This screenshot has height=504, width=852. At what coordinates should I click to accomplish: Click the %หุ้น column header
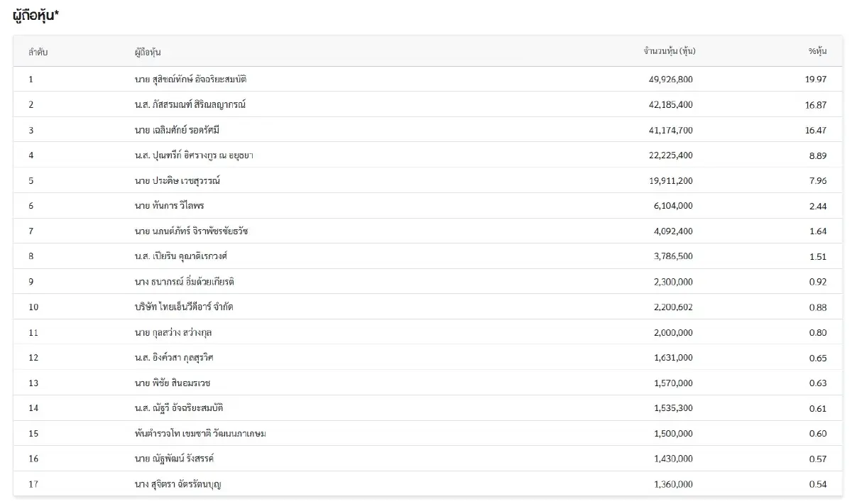click(x=817, y=51)
